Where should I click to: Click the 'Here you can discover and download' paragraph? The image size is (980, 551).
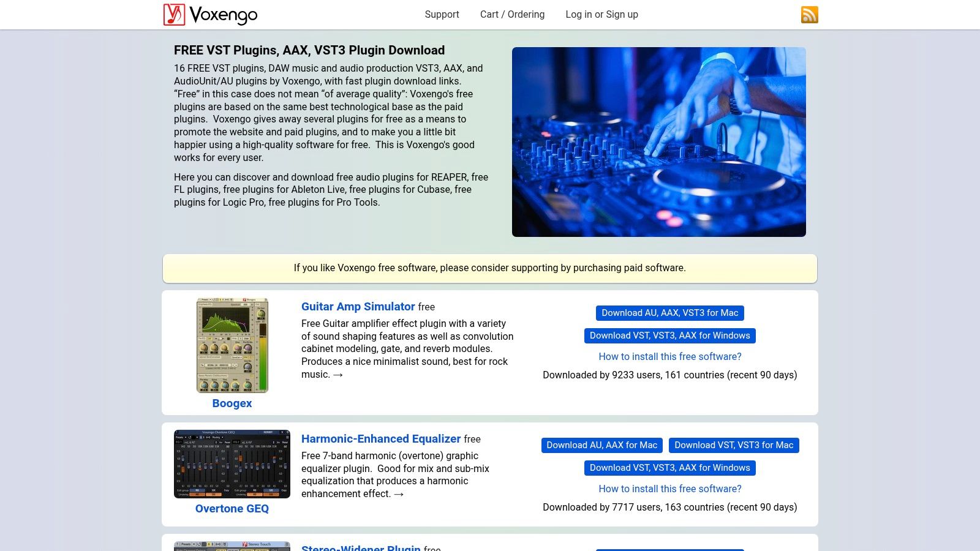pyautogui.click(x=331, y=190)
